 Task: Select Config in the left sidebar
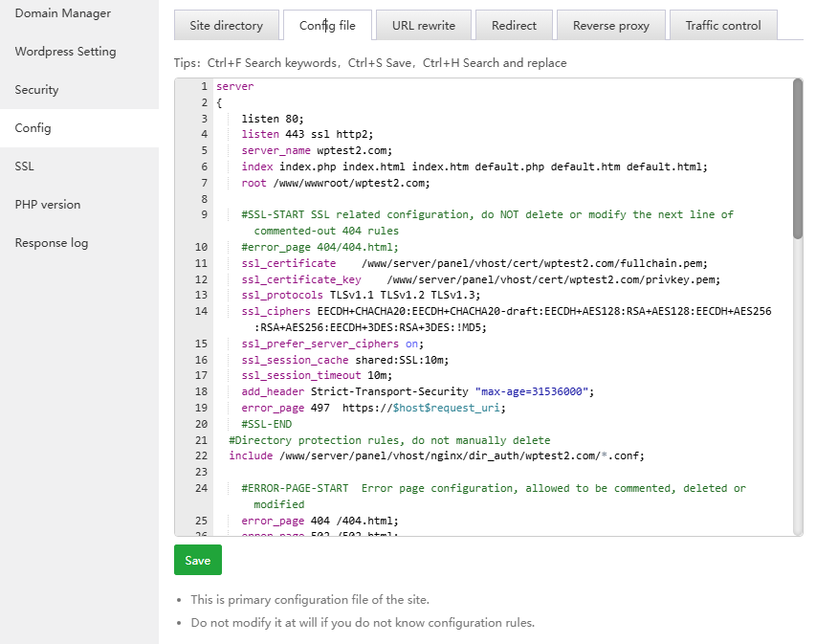[x=33, y=128]
